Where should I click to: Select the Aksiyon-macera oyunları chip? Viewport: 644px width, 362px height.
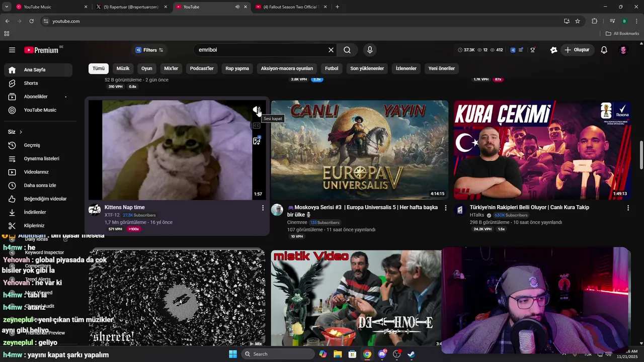click(x=287, y=68)
